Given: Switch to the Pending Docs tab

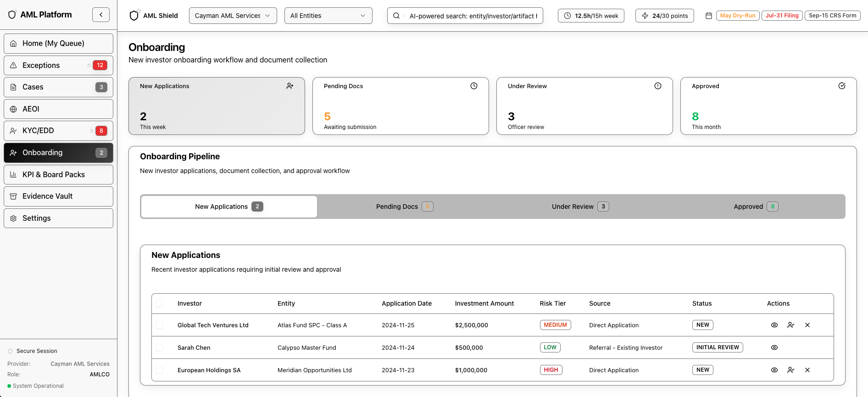Looking at the screenshot, I should 404,207.
